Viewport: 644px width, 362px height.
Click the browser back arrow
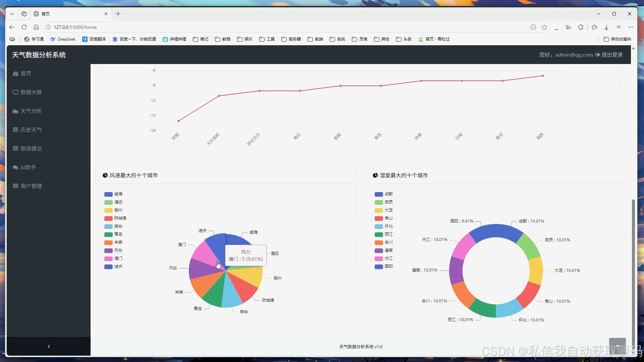pyautogui.click(x=12, y=27)
